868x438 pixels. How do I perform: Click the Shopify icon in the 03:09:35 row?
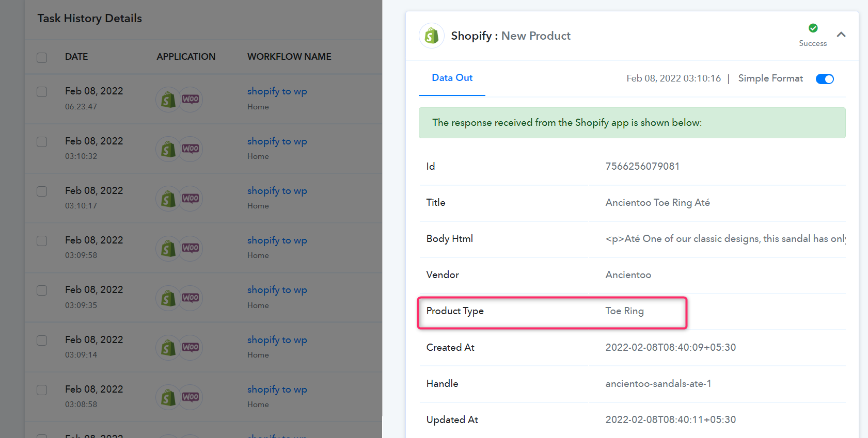[168, 298]
